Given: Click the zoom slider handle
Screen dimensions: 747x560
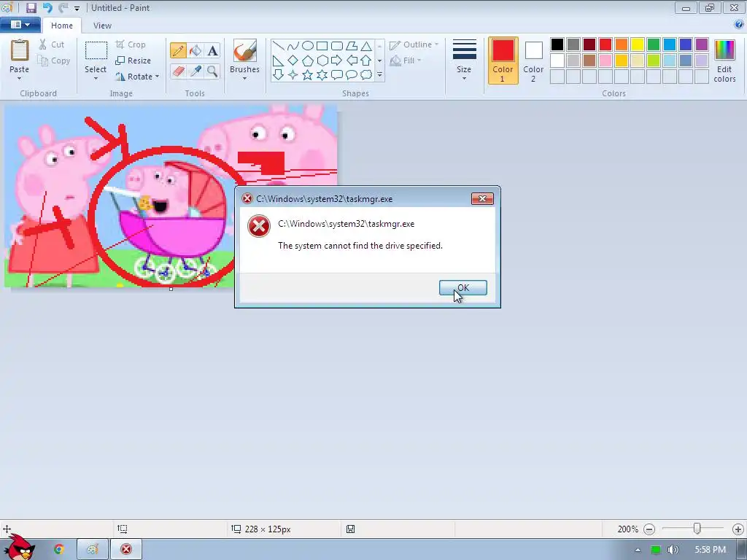Looking at the screenshot, I should (697, 529).
